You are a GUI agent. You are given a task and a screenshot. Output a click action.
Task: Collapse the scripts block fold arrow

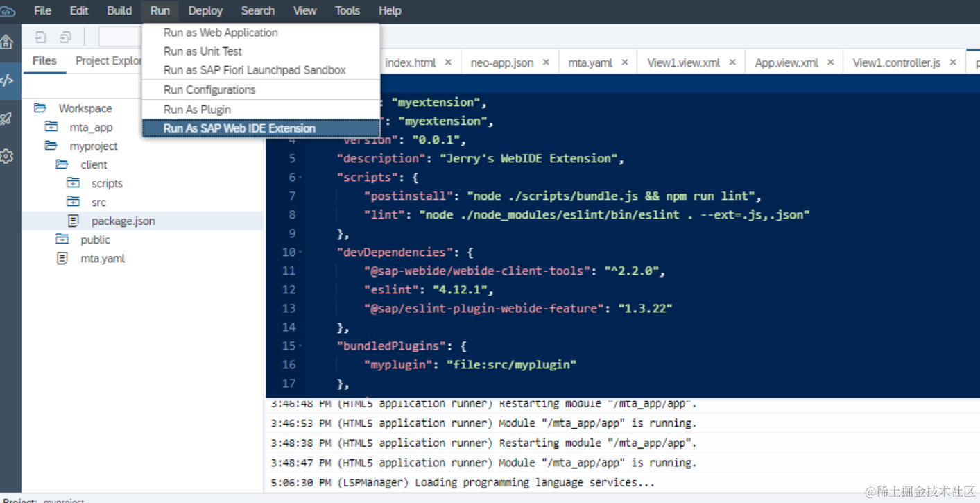(300, 178)
